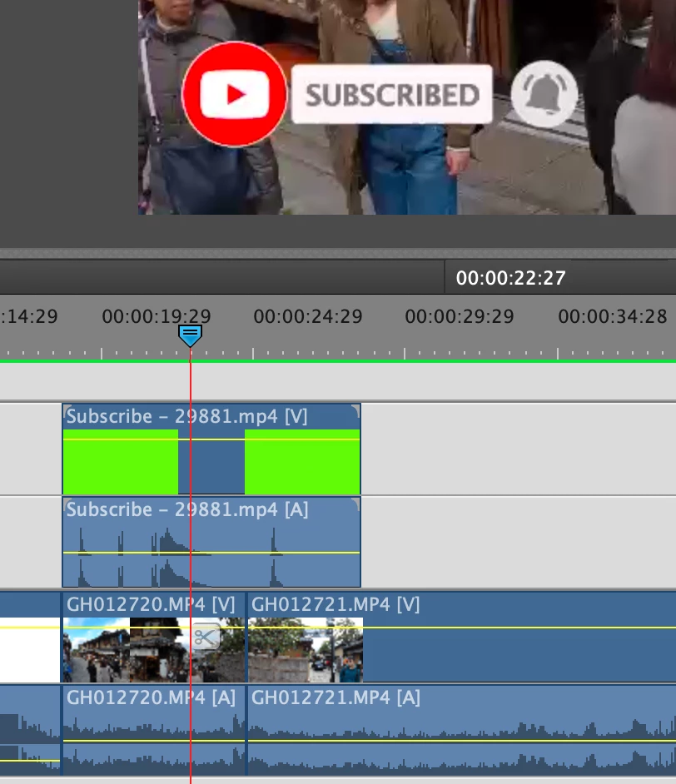Click the 00:00:19:29 mark on the time ruler
Viewport: 676px width, 784px height.
156,316
